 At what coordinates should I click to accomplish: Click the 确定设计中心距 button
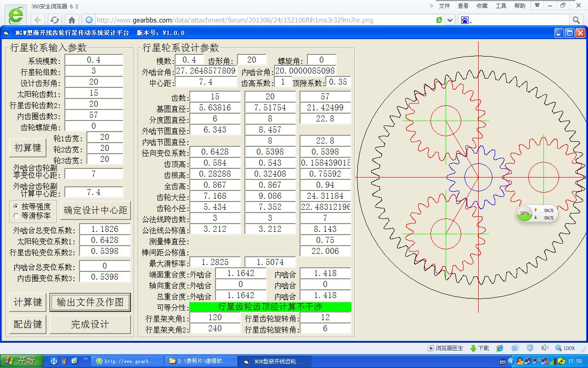(96, 210)
